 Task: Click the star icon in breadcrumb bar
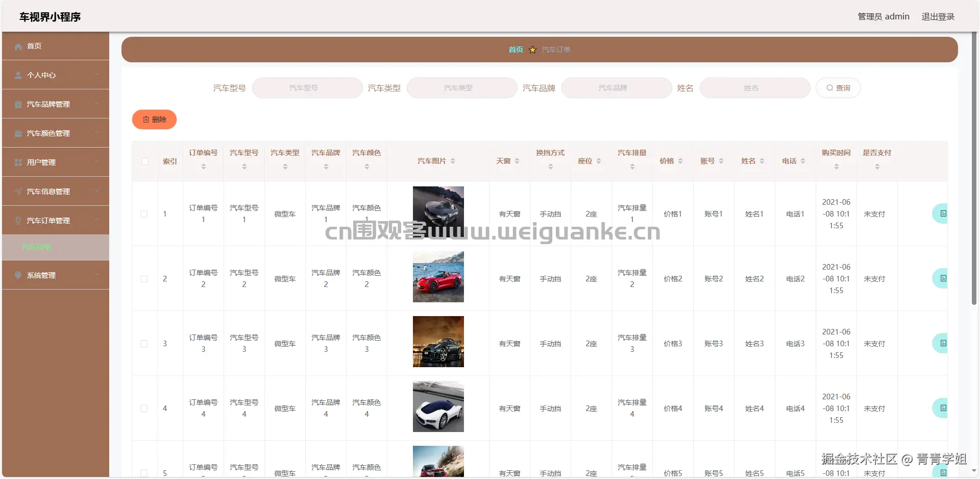click(533, 50)
